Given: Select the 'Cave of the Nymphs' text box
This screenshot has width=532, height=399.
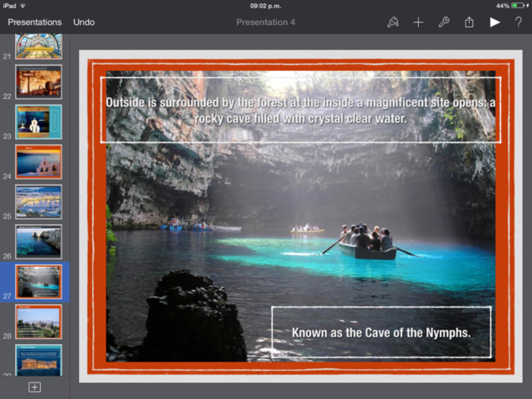Looking at the screenshot, I should [x=381, y=332].
